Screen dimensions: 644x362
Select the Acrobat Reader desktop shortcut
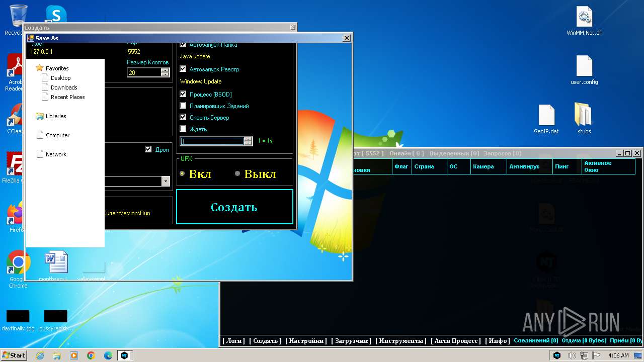click(15, 72)
